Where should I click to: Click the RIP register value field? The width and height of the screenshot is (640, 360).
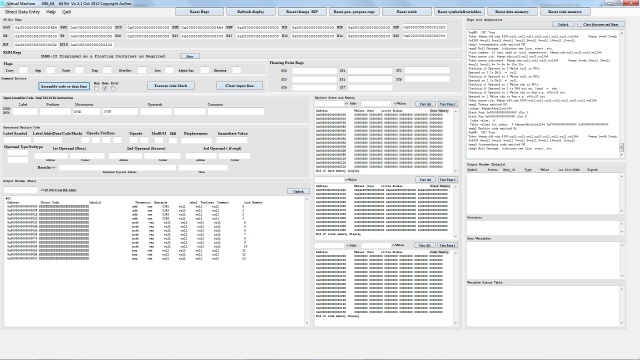pos(36,44)
